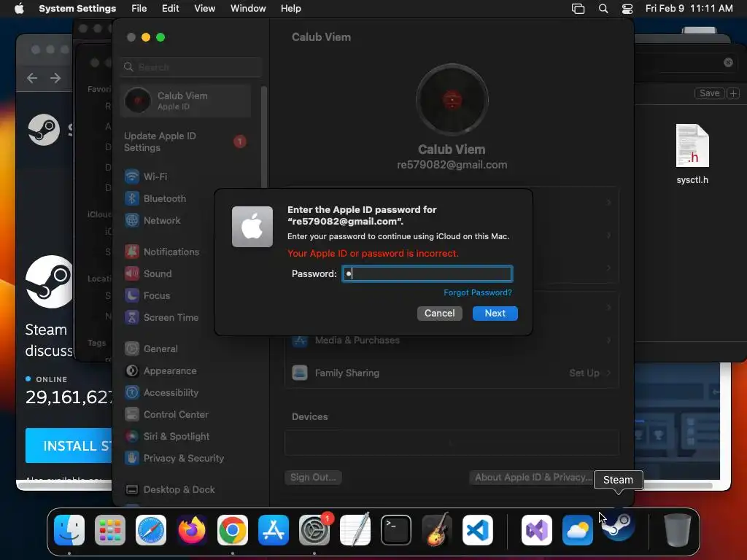Screen dimensions: 747x560
Task: Click the System Settings sidebar scrollbar
Action: (x=264, y=137)
